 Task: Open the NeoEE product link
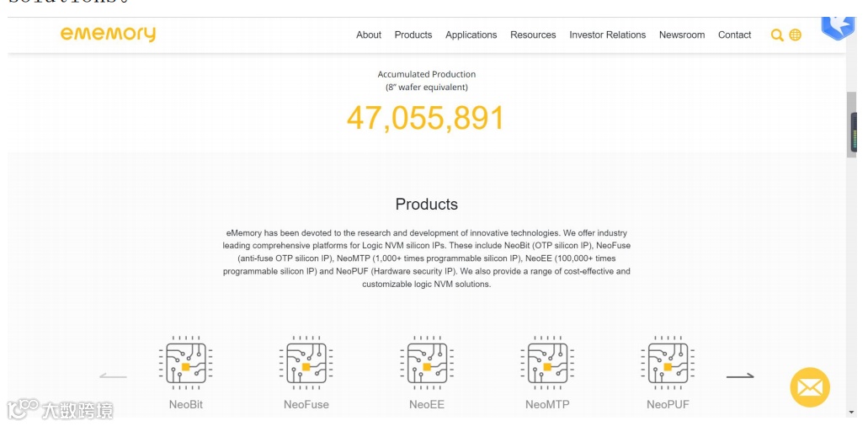pyautogui.click(x=427, y=404)
